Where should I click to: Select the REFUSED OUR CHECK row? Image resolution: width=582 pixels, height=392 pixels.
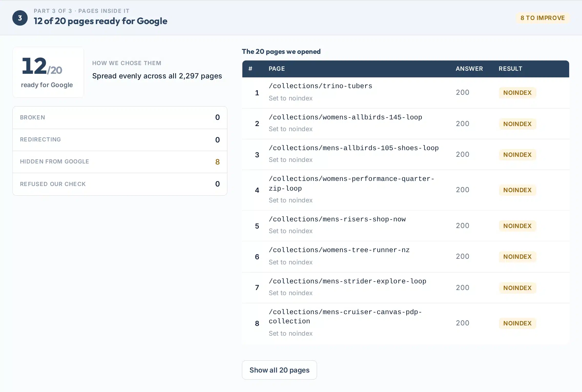120,184
